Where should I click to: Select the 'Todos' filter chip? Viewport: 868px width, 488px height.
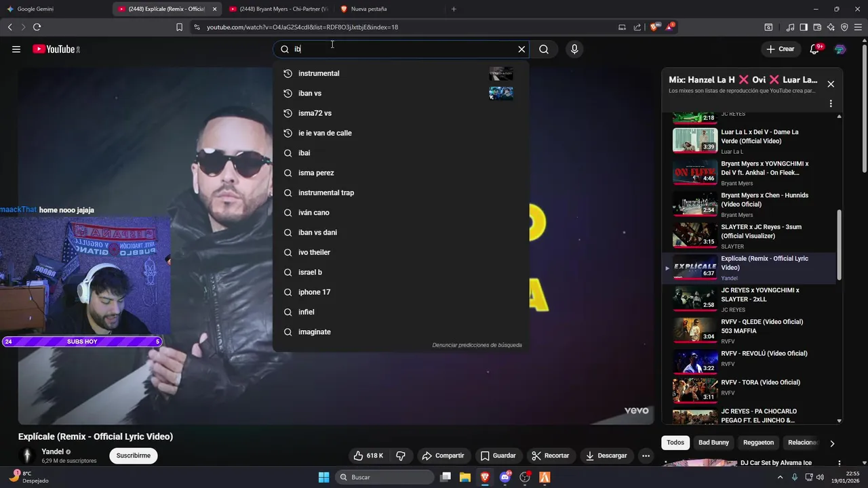click(x=675, y=443)
